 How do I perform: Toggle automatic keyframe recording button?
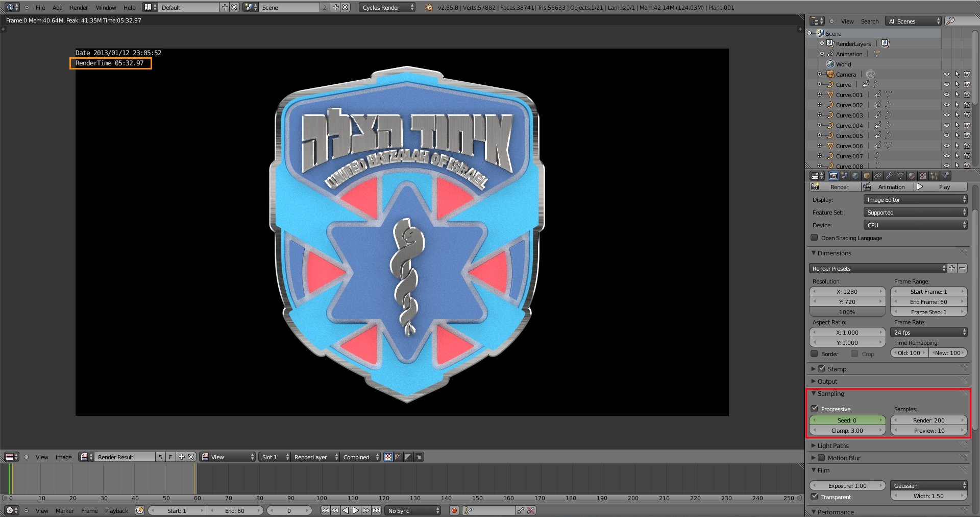pyautogui.click(x=454, y=510)
